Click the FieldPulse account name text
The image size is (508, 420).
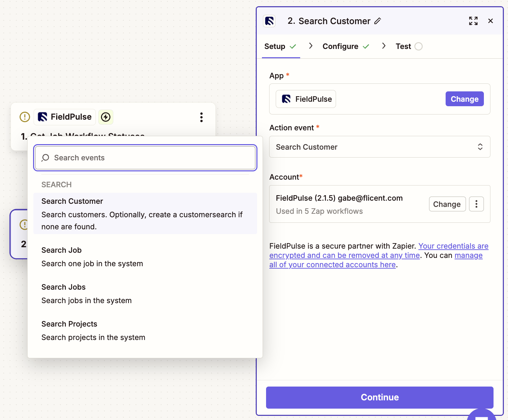339,198
